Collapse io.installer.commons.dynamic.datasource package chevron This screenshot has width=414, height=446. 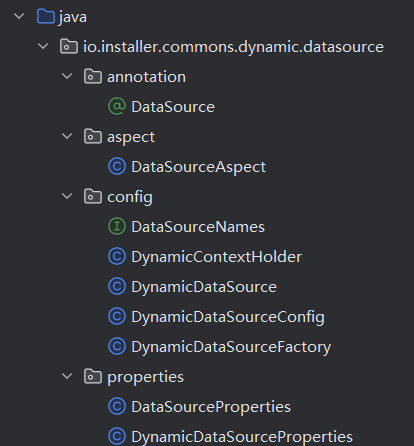click(x=43, y=46)
